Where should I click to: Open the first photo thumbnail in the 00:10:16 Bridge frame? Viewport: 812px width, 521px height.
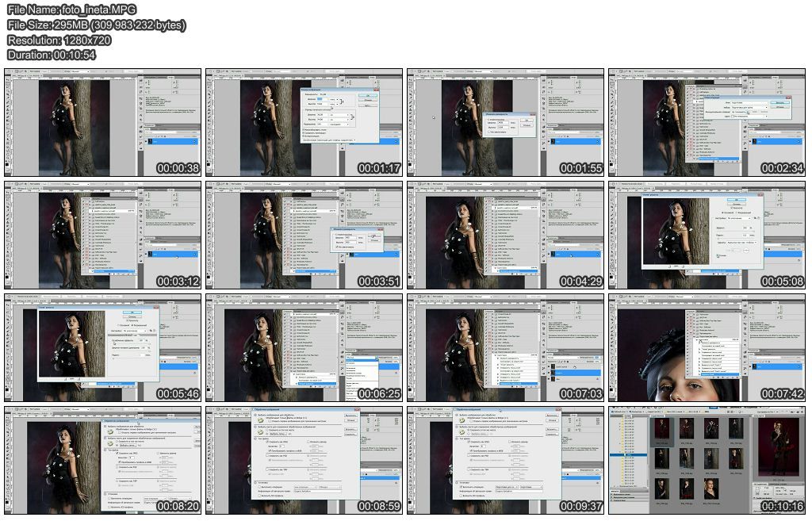(x=661, y=429)
